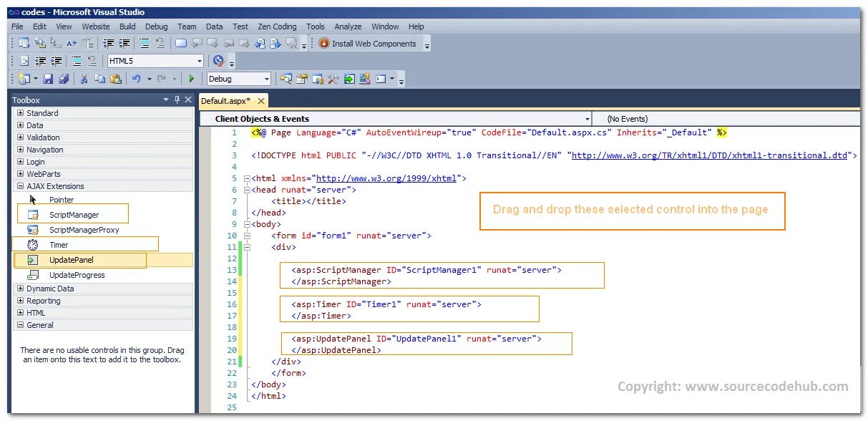
Task: Open Find in Files icon beside Debug combo
Action: 286,79
